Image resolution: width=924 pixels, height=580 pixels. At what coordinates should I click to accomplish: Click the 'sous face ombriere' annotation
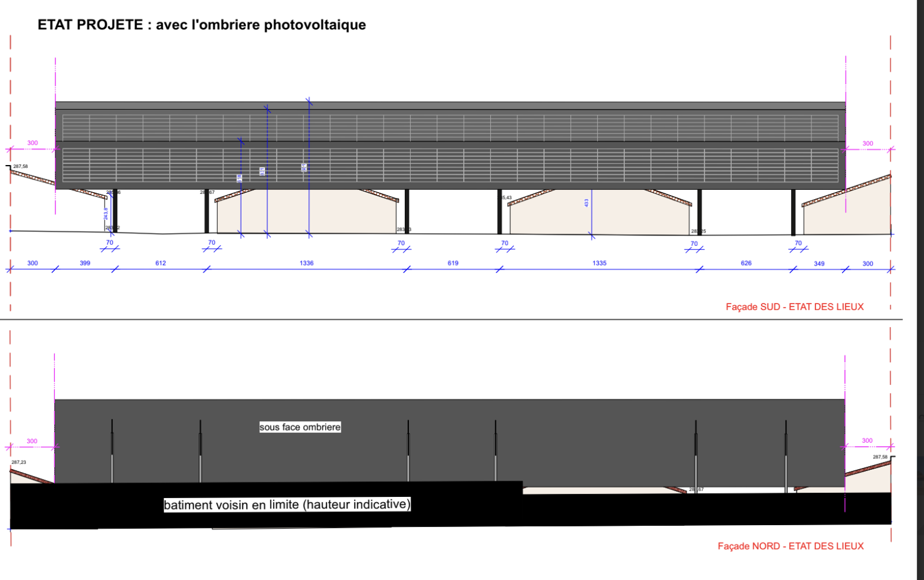[300, 427]
